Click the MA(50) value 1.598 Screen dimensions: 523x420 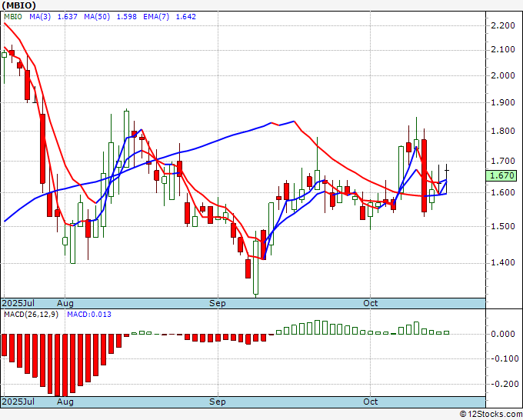[126, 17]
